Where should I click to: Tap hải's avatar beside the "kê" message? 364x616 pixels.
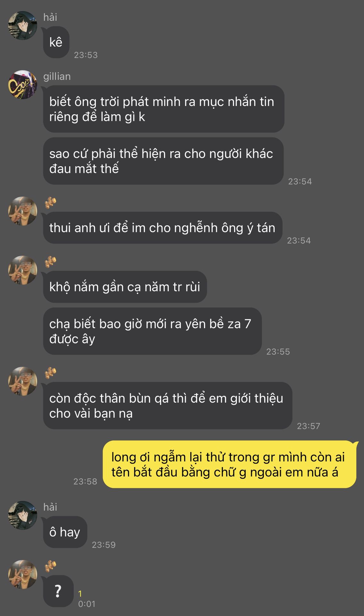pyautogui.click(x=22, y=26)
